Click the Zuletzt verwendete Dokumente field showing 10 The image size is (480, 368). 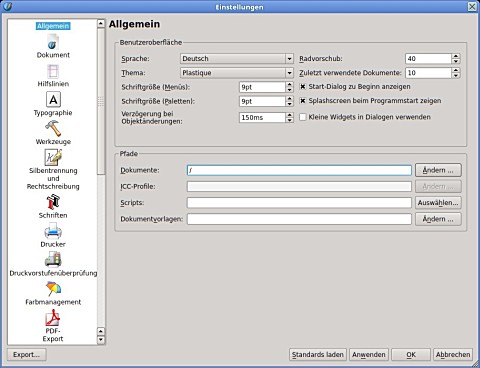[428, 73]
